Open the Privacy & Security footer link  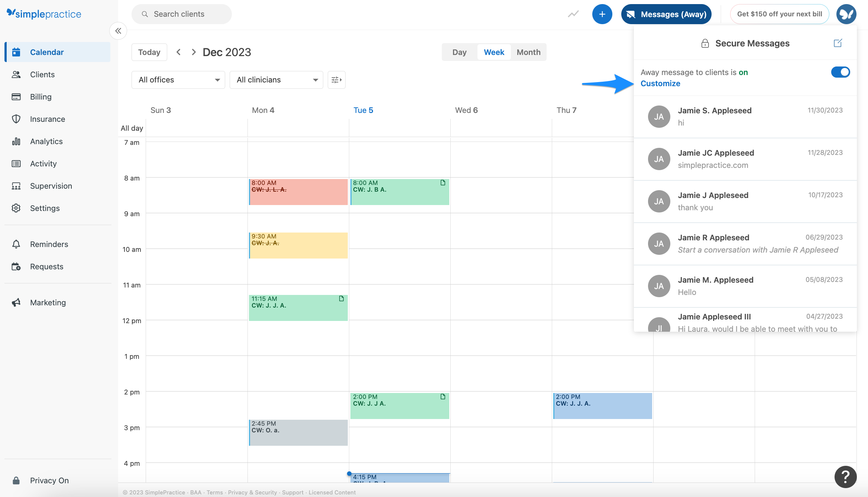(252, 492)
